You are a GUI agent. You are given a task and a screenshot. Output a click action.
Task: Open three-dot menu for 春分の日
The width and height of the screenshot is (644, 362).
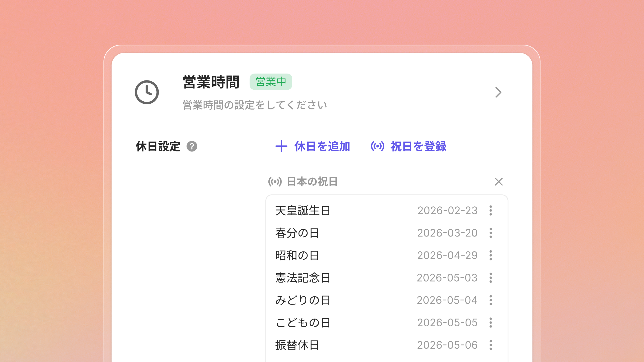coord(491,233)
